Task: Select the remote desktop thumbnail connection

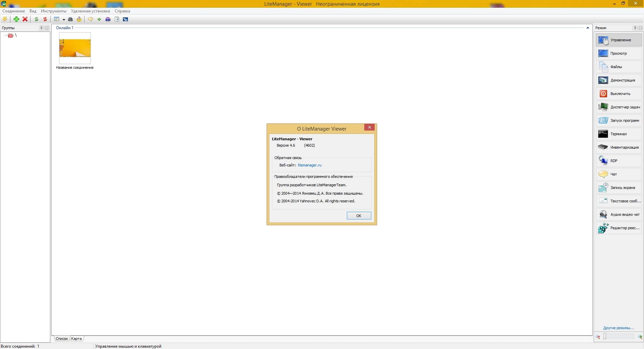Action: tap(75, 48)
